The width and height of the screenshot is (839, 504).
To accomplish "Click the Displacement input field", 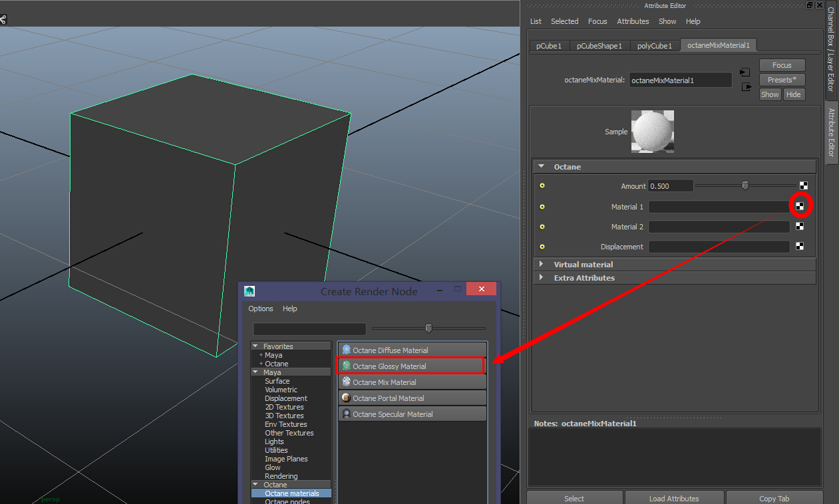I will point(719,247).
